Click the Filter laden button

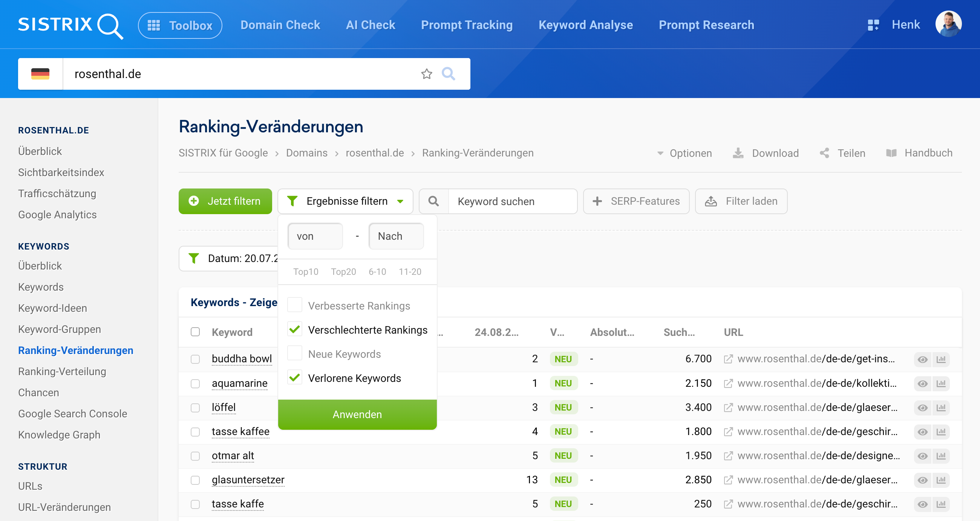pos(741,201)
